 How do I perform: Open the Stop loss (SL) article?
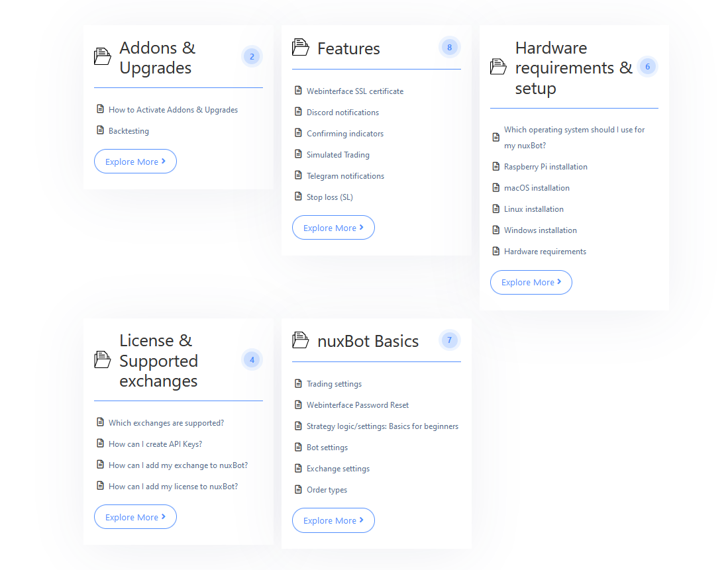(x=330, y=197)
